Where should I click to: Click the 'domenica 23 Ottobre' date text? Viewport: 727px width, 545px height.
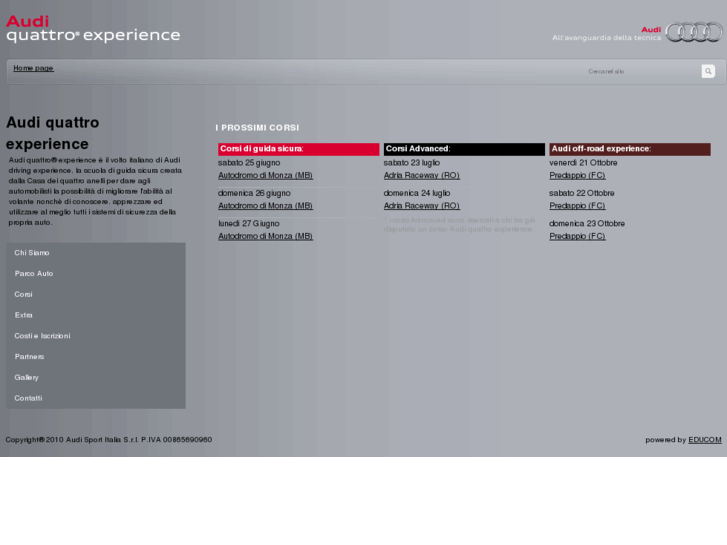point(587,224)
